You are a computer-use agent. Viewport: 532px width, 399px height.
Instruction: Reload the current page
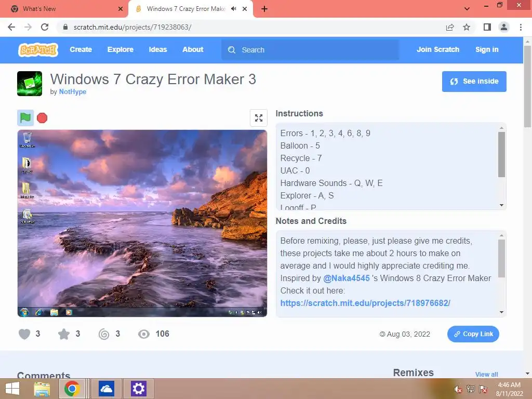coord(45,27)
